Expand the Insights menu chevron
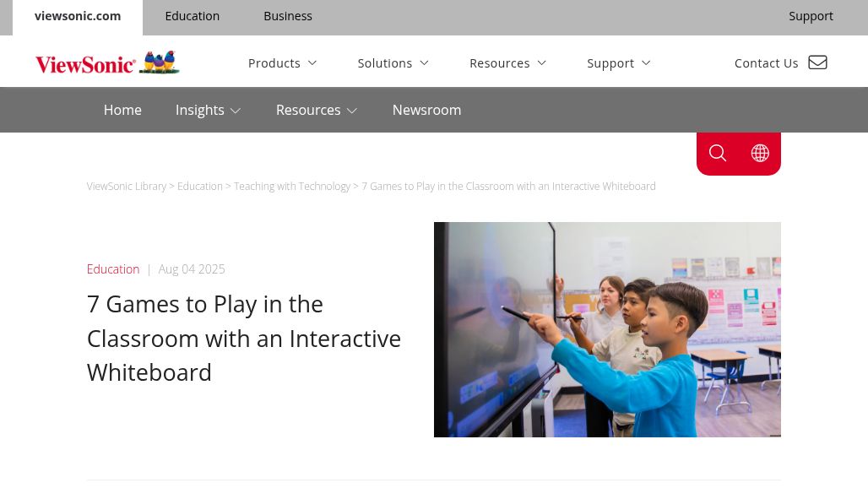The height and width of the screenshot is (488, 868). click(x=236, y=111)
